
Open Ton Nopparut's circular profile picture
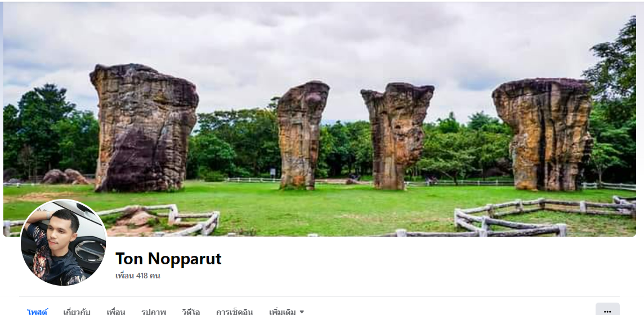64,242
